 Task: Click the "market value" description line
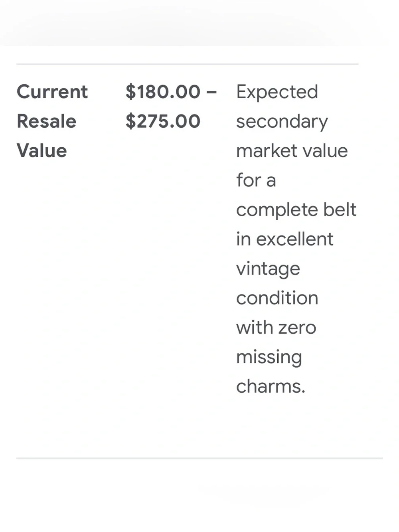pyautogui.click(x=292, y=151)
